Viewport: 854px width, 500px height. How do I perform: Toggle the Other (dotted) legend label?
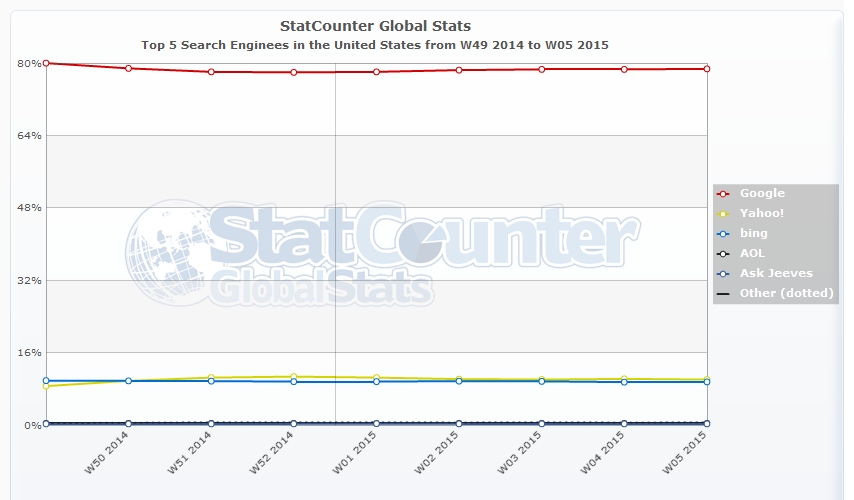tap(787, 293)
